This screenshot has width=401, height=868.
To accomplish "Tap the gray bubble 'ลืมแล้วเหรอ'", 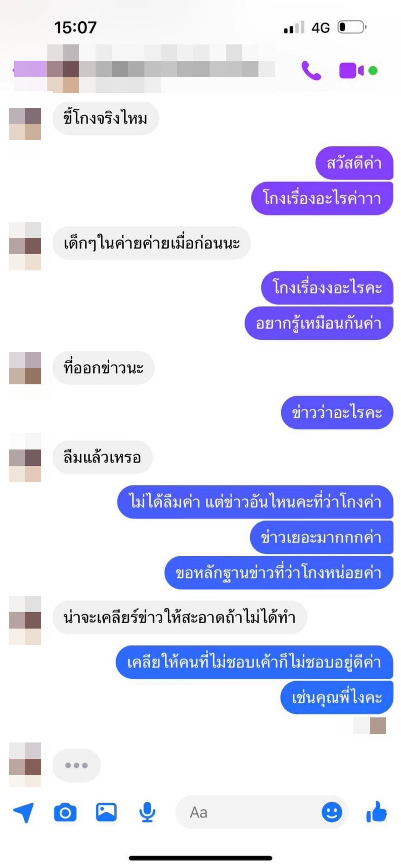I will coord(102,457).
